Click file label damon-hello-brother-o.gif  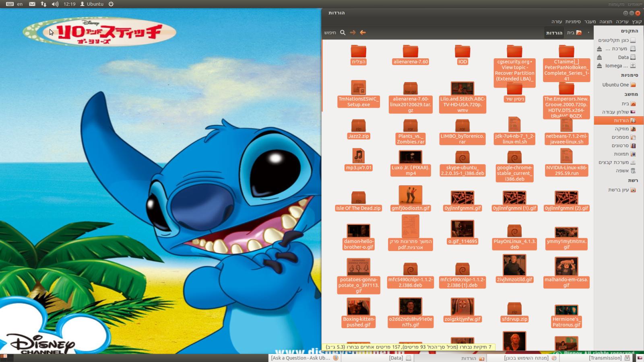click(x=358, y=244)
